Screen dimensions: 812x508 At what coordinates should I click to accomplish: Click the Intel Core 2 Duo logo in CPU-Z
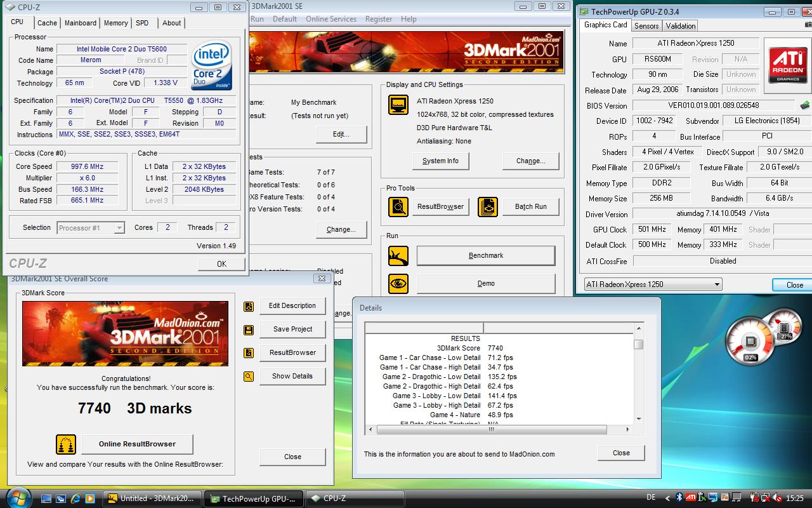(x=212, y=65)
